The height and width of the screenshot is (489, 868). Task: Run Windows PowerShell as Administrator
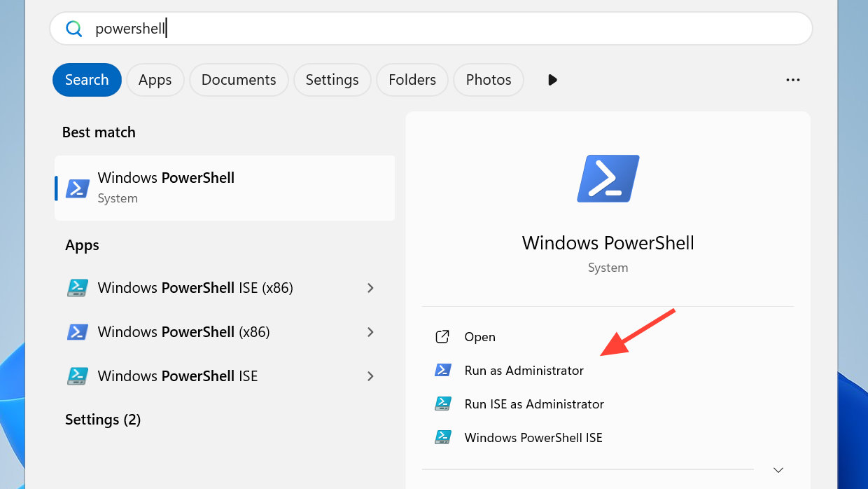(524, 371)
